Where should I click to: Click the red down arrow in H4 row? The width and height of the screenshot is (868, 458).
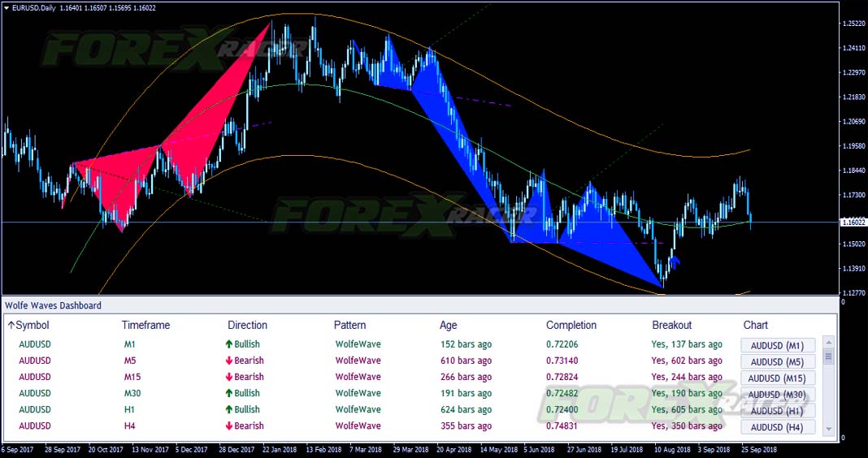[228, 426]
